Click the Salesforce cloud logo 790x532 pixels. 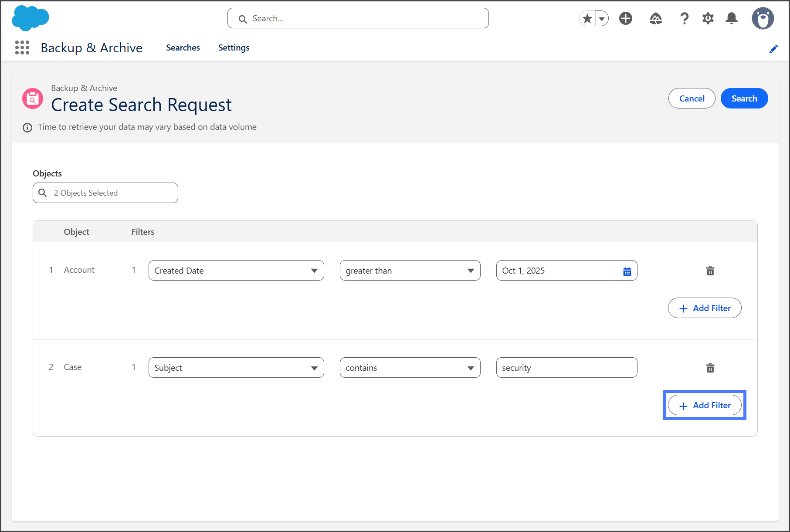(30, 18)
